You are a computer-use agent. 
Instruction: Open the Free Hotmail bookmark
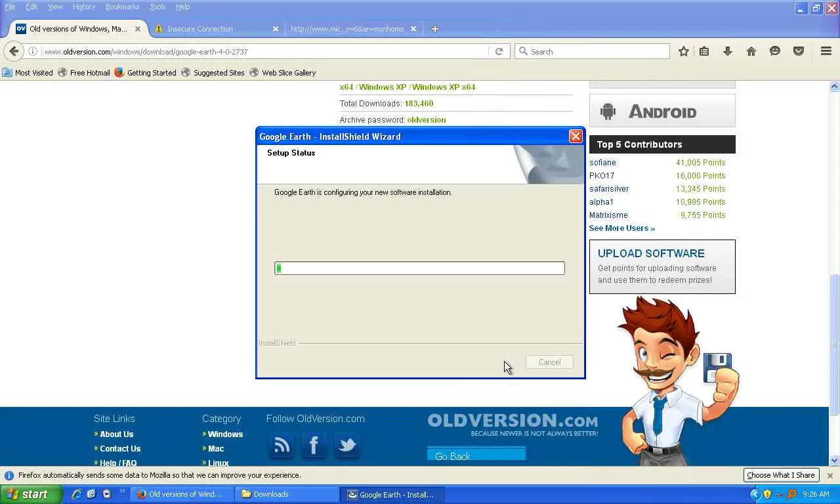pos(84,73)
